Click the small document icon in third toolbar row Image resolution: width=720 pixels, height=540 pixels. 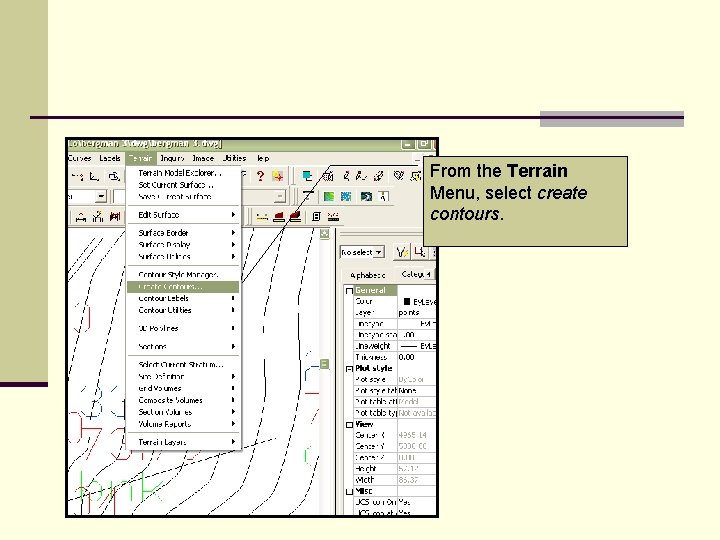(316, 217)
